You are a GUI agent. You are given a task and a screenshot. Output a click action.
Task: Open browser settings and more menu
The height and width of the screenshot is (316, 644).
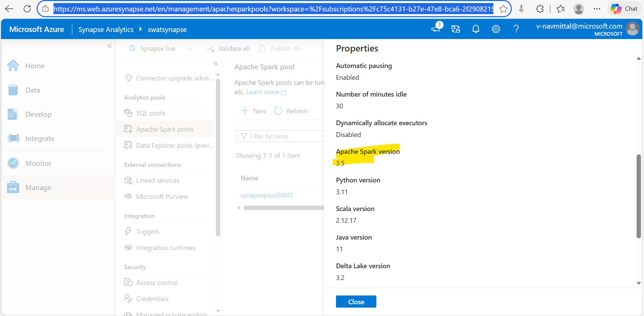pyautogui.click(x=597, y=9)
